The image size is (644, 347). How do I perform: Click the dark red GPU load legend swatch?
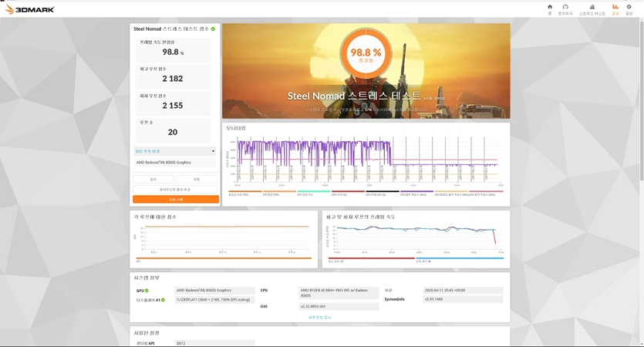click(x=348, y=191)
